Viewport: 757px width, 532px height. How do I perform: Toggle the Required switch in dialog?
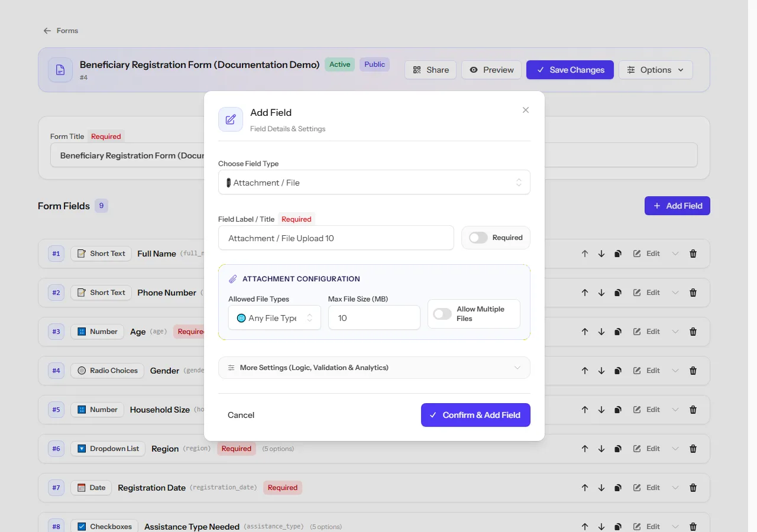coord(478,238)
